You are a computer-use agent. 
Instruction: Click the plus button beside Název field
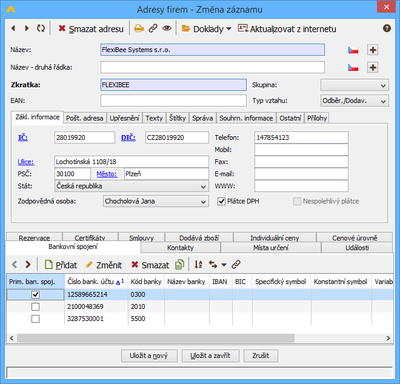373,50
